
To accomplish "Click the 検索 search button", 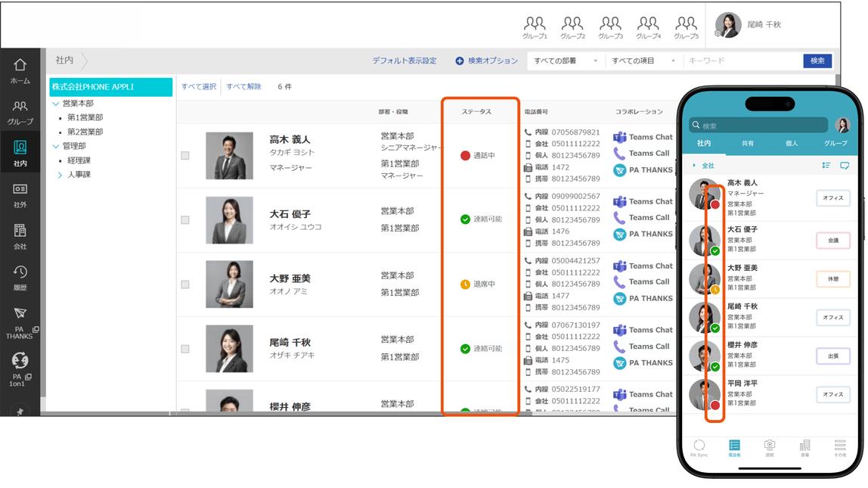I will (x=817, y=61).
